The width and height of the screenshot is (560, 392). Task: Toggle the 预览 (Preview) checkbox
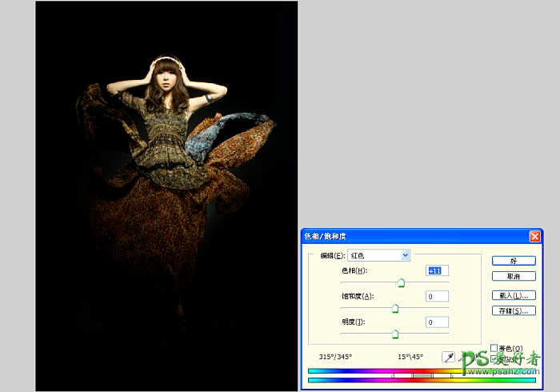[x=494, y=358]
